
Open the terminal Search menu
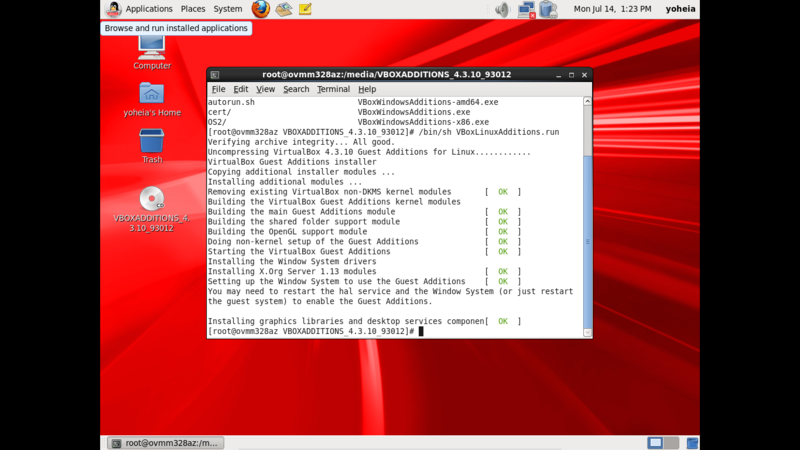[296, 89]
